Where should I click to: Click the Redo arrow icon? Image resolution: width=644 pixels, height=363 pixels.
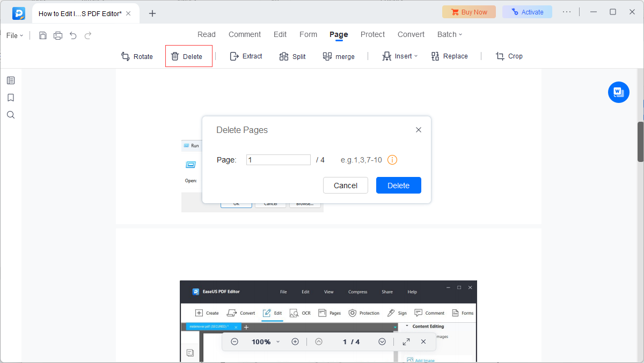(88, 35)
